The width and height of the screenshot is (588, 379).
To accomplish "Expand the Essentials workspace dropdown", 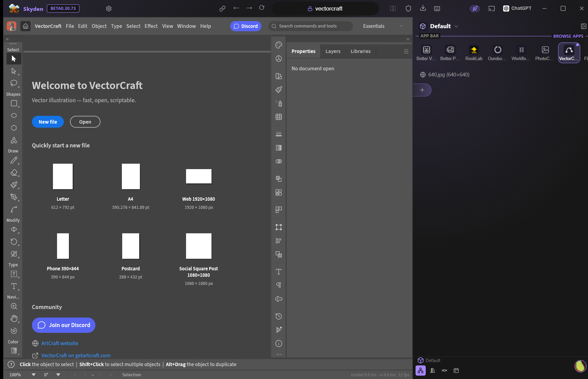I will 402,26.
